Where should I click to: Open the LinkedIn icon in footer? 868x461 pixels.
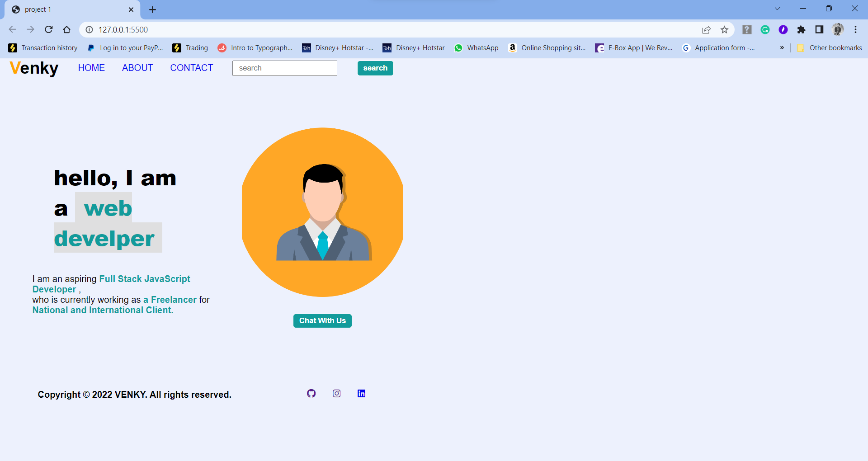(361, 393)
